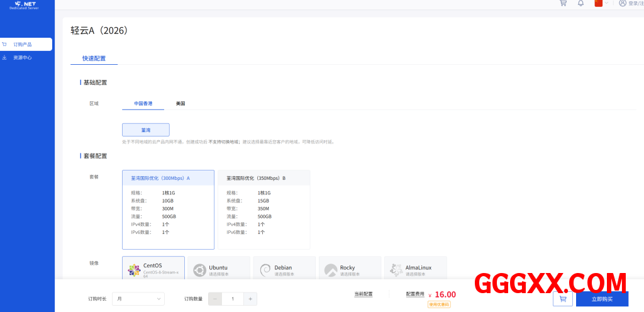
Task: Open the shopping cart icon in header
Action: pos(563,3)
